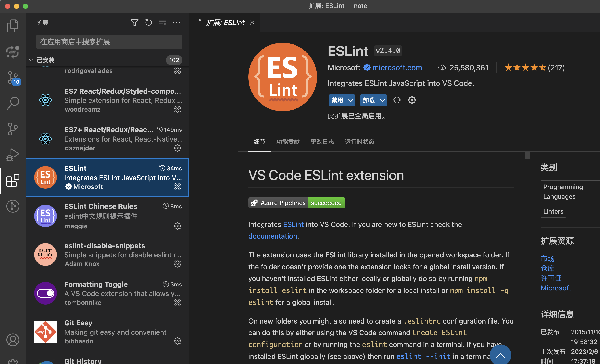The height and width of the screenshot is (364, 600).
Task: Select the Extensions view icon
Action: pyautogui.click(x=13, y=181)
